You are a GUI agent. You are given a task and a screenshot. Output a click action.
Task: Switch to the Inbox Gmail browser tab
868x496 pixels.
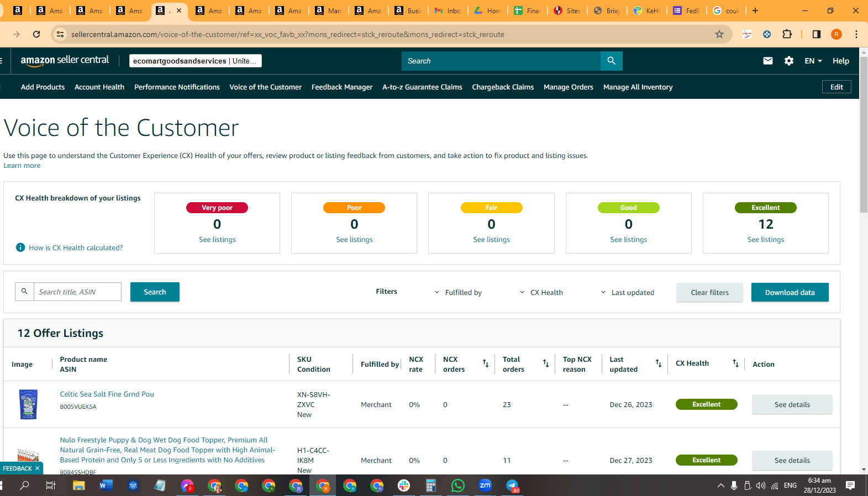point(449,10)
